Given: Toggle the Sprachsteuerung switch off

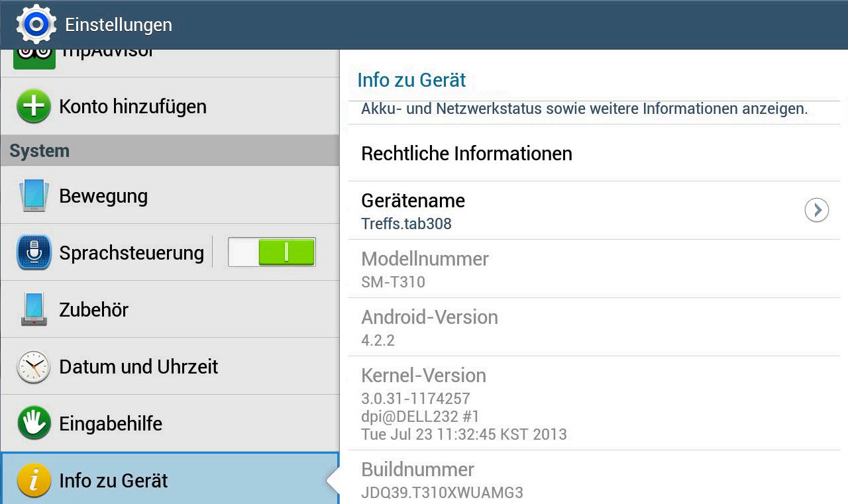Looking at the screenshot, I should [272, 252].
